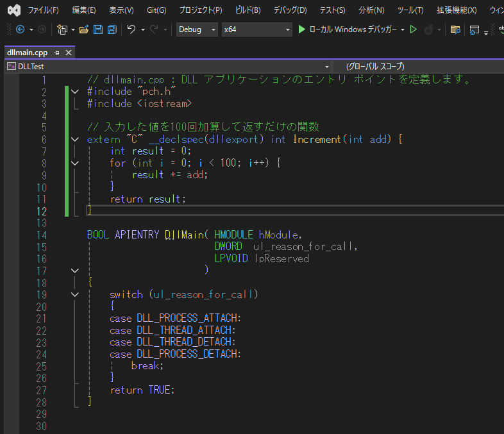
Task: Click the New Project toolbar icon
Action: pos(62,29)
